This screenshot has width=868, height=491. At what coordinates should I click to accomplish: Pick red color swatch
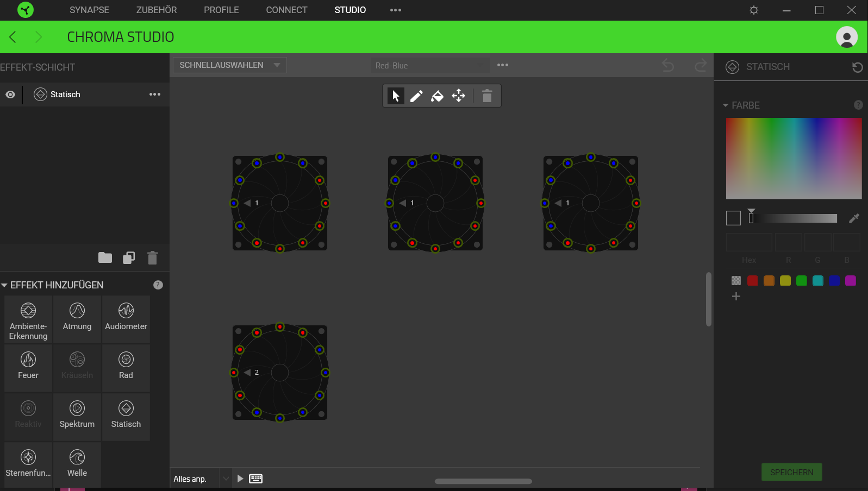click(753, 281)
